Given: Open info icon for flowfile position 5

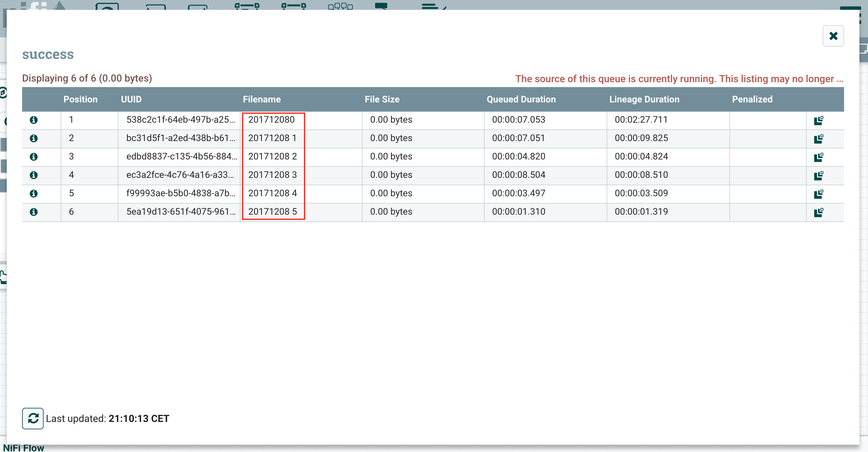Looking at the screenshot, I should tap(34, 193).
